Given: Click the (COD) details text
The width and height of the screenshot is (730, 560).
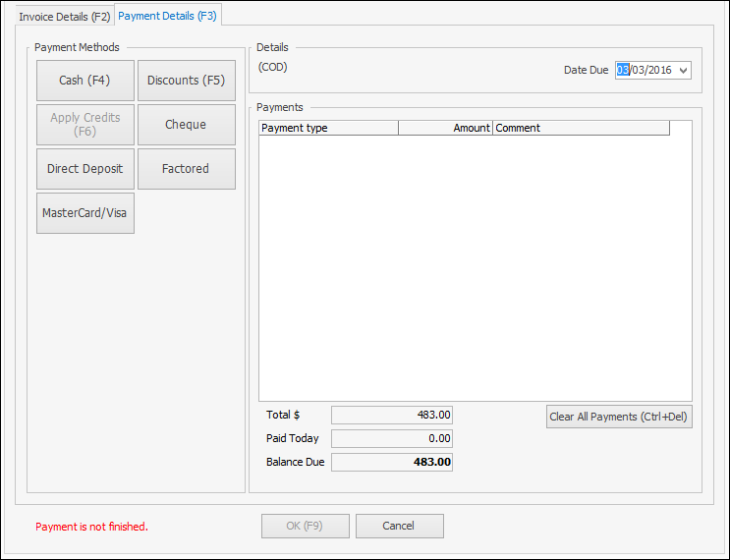Looking at the screenshot, I should [273, 67].
